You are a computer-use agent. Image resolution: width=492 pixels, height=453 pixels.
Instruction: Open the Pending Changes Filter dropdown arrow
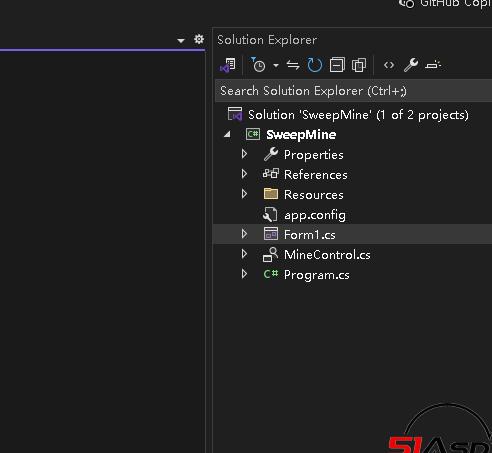[x=276, y=65]
